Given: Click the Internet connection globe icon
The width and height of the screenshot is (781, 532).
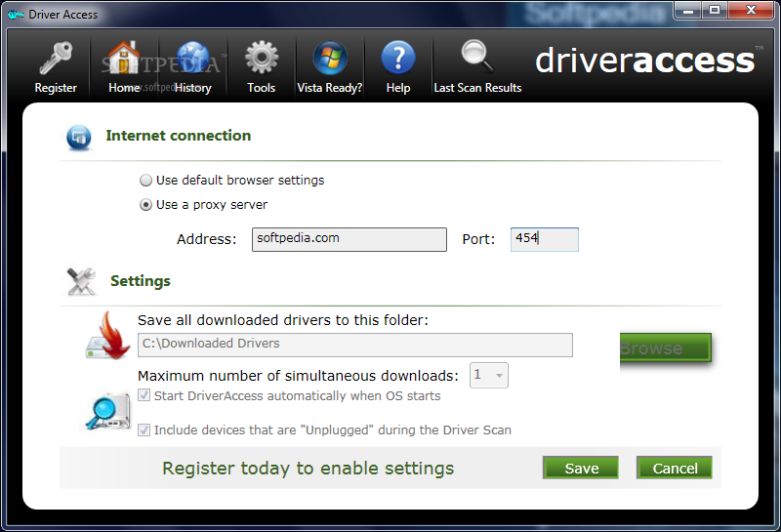Looking at the screenshot, I should pos(79,138).
